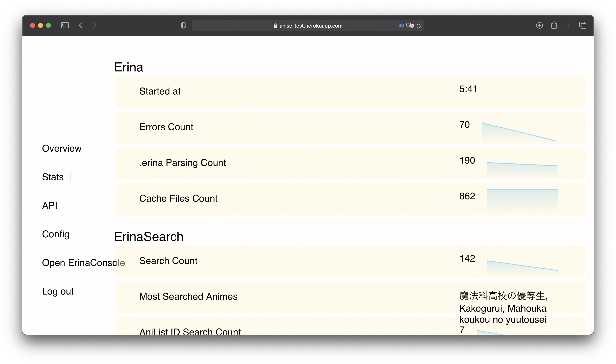
Task: Click the koukou no yuutousei text
Action: click(503, 320)
